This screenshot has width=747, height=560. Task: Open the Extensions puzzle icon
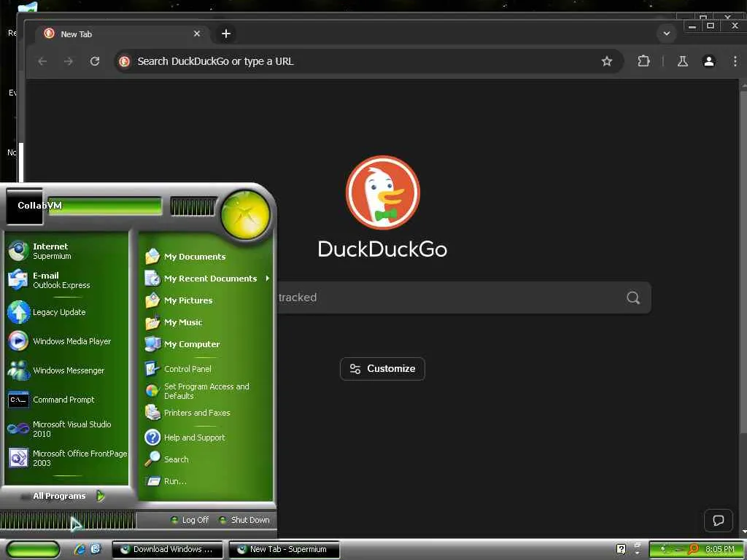pos(643,61)
